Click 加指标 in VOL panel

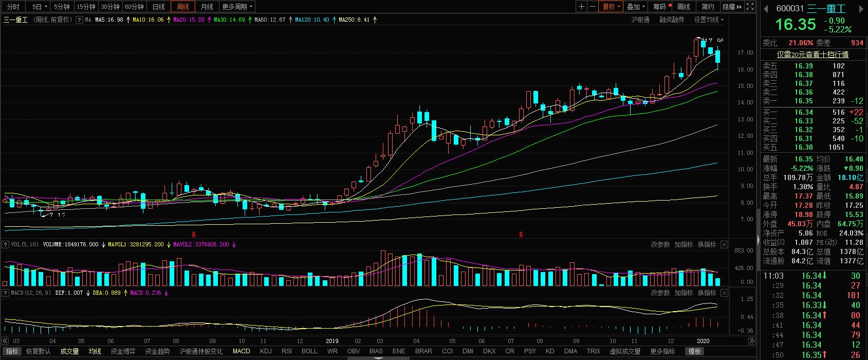(684, 244)
